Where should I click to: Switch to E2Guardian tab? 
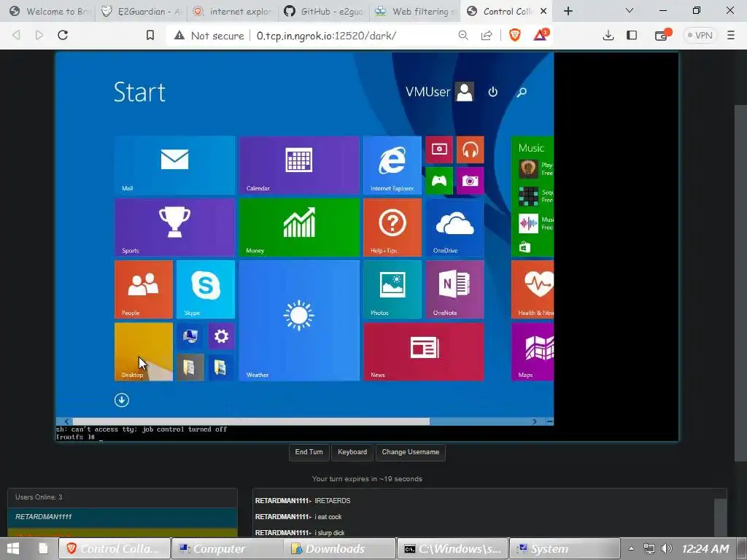[141, 12]
